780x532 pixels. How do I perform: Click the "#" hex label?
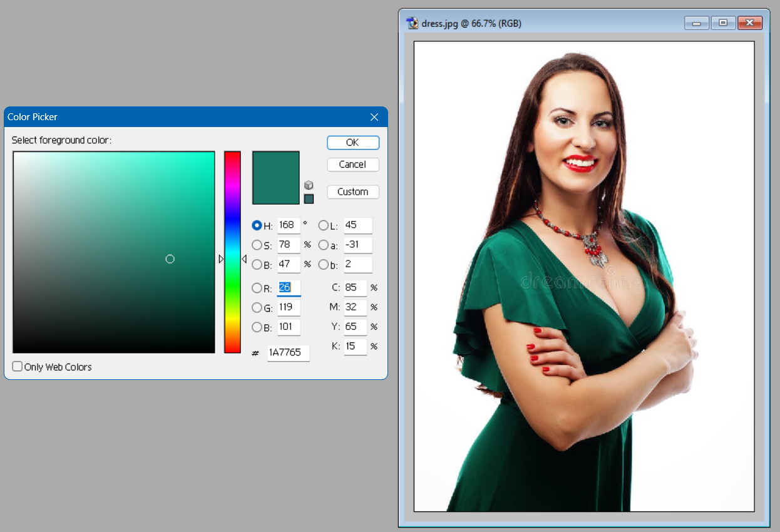(255, 354)
